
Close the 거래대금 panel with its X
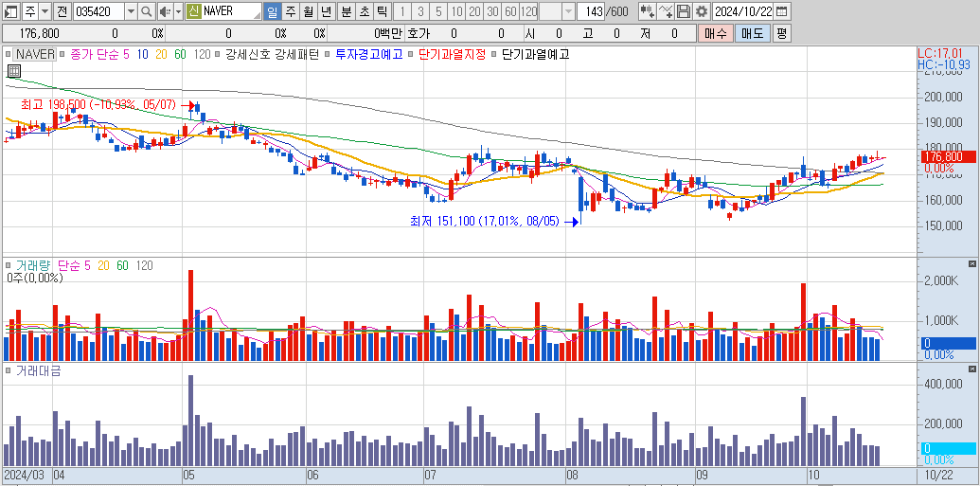click(971, 369)
